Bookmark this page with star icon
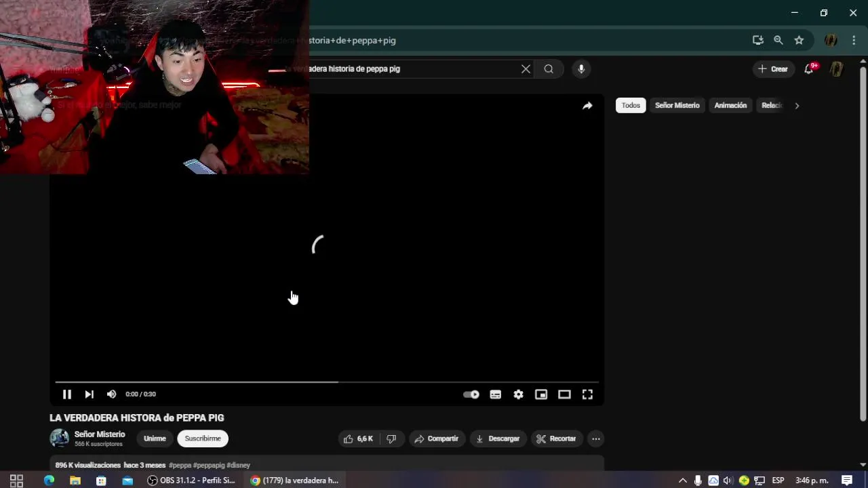The width and height of the screenshot is (868, 488). coord(799,40)
